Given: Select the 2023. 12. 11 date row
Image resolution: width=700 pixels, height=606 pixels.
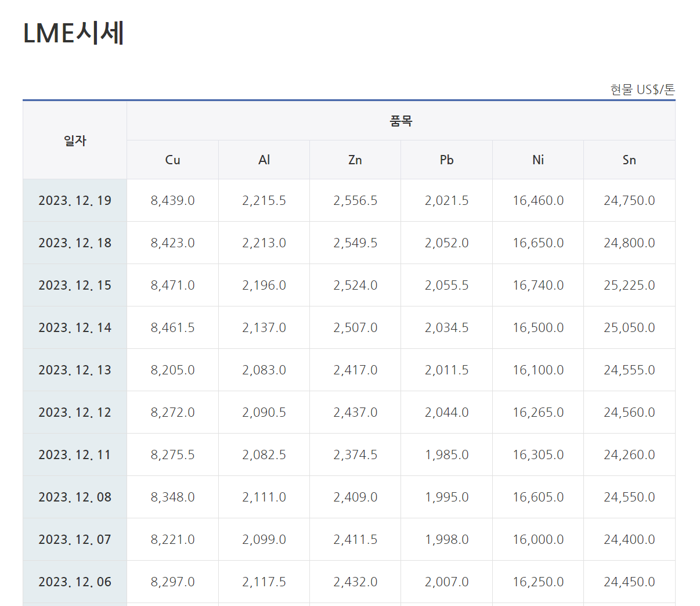Looking at the screenshot, I should pos(75,454).
